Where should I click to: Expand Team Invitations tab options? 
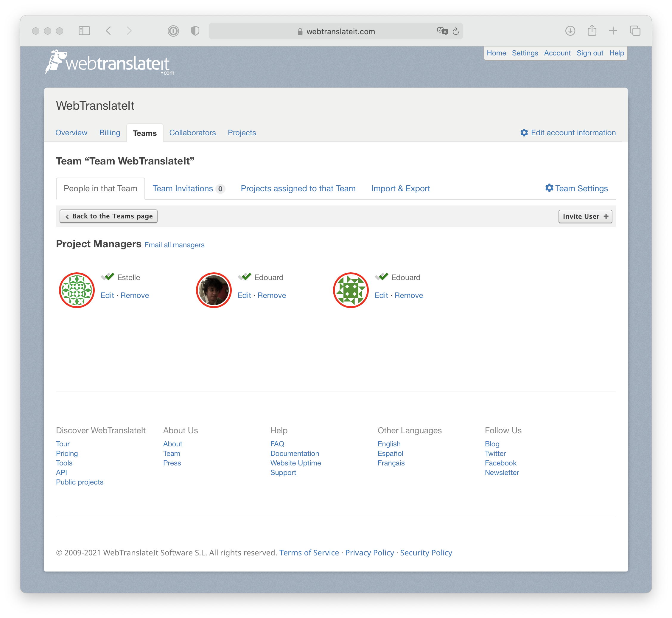point(189,188)
